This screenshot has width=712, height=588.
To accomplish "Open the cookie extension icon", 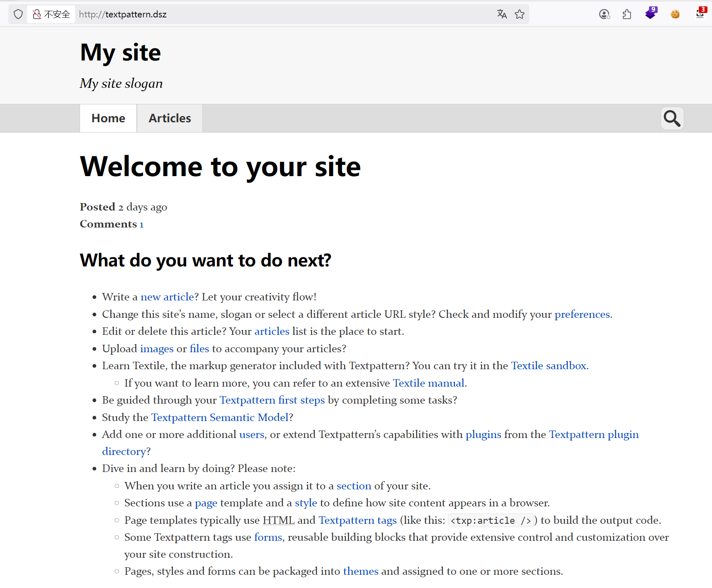I will [x=675, y=15].
